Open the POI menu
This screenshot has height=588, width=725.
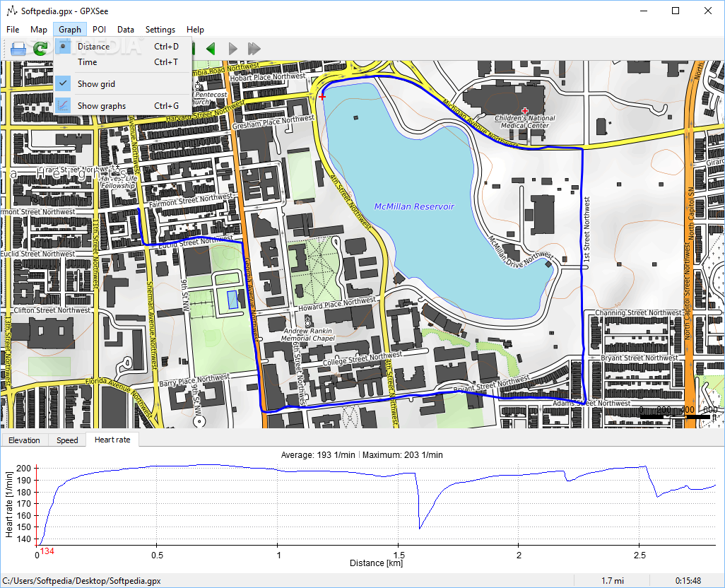(x=99, y=30)
